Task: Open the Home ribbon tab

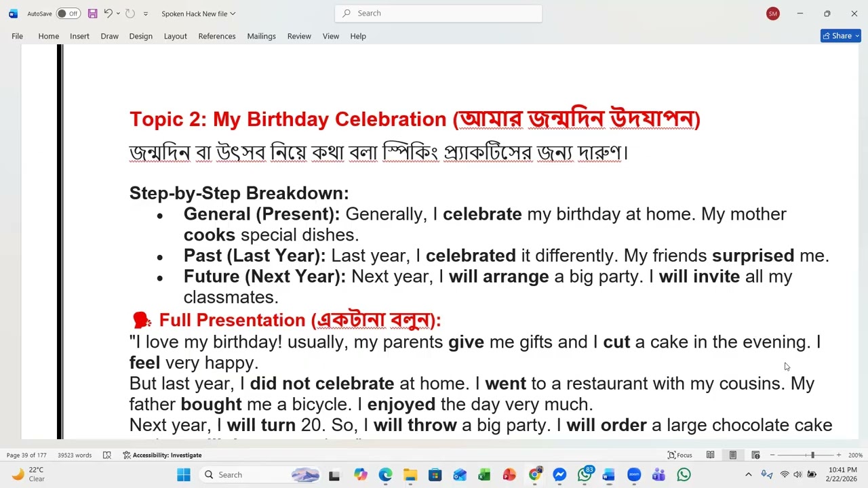Action: point(48,36)
